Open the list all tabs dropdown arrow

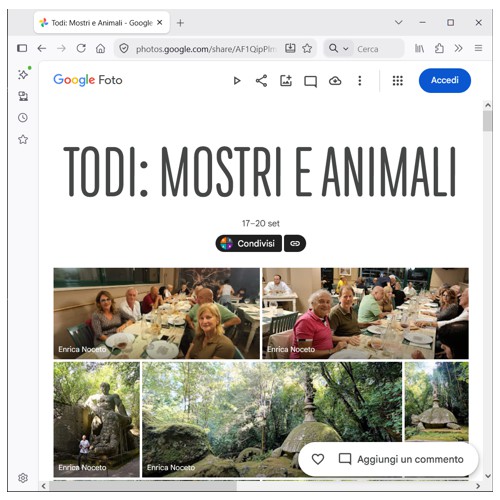[399, 23]
